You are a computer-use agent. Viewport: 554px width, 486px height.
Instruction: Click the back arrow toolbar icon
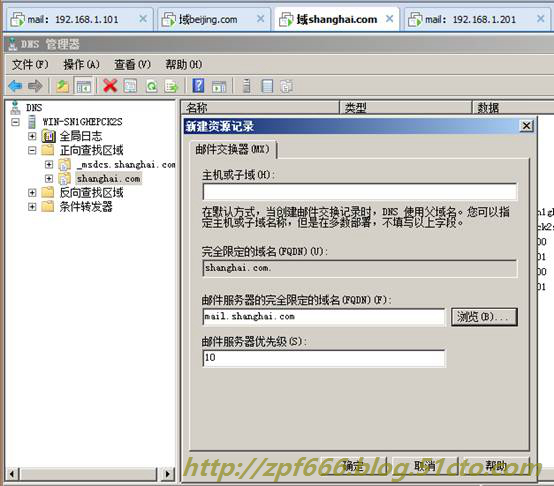click(x=15, y=86)
